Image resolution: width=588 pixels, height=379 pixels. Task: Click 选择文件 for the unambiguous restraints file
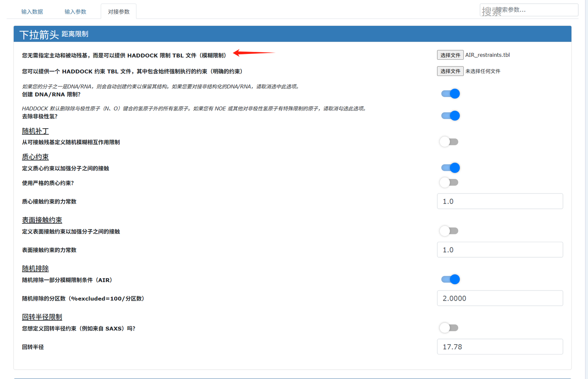click(x=450, y=71)
